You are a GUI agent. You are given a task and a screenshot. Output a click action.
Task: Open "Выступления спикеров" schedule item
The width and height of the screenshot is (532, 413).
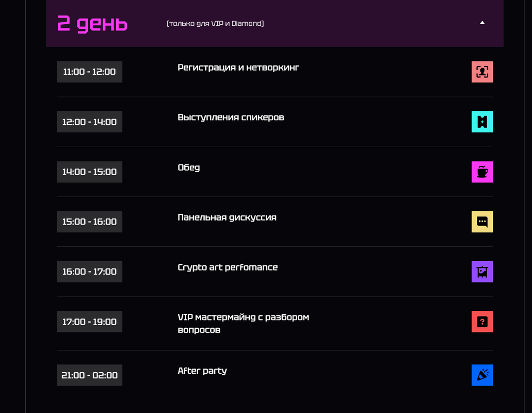point(231,118)
